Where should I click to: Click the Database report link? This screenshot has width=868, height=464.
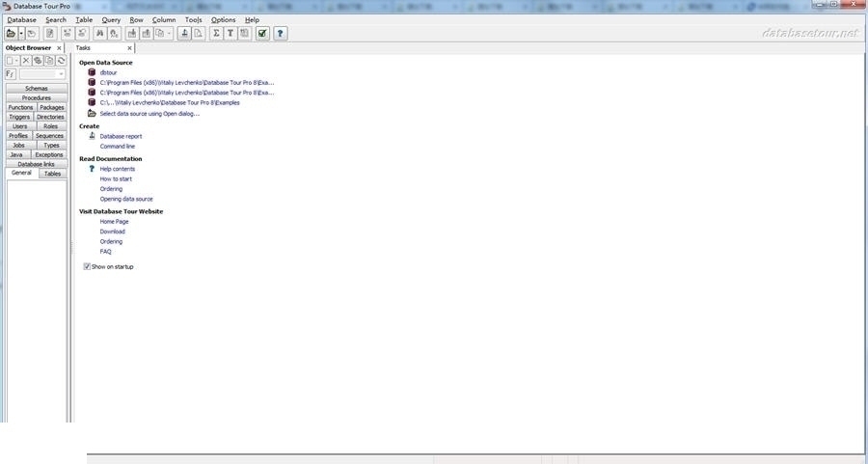pos(121,136)
